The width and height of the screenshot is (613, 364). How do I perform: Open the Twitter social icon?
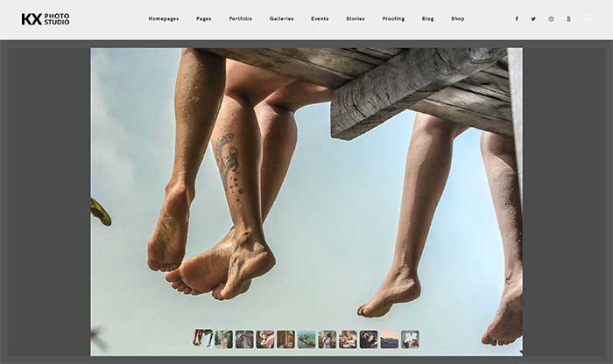coord(533,18)
